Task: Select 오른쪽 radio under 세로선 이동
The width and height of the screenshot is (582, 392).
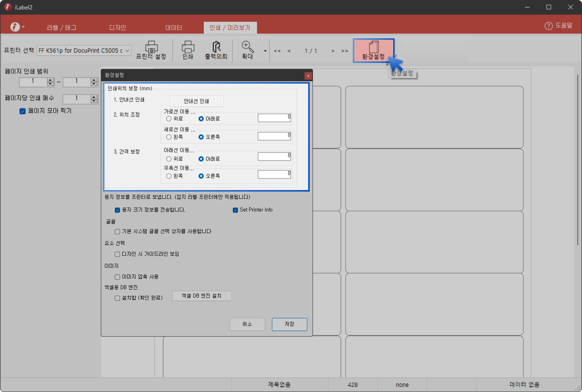Action: click(201, 137)
